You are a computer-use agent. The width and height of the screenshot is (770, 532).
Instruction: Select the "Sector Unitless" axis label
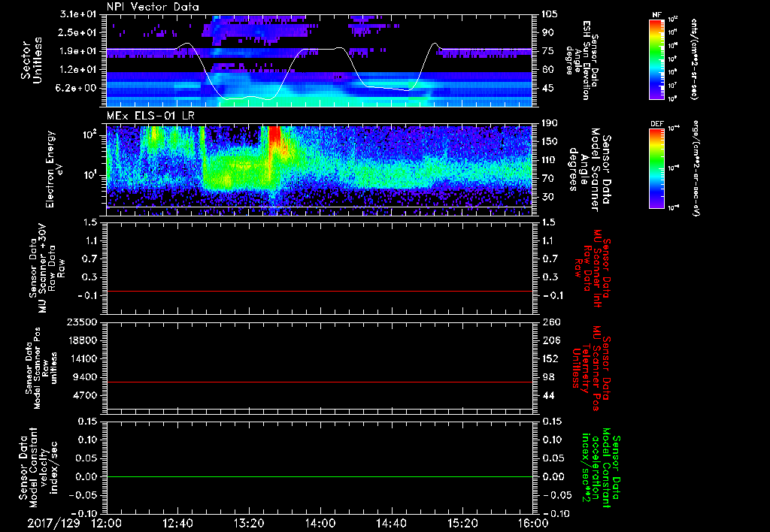pos(32,60)
